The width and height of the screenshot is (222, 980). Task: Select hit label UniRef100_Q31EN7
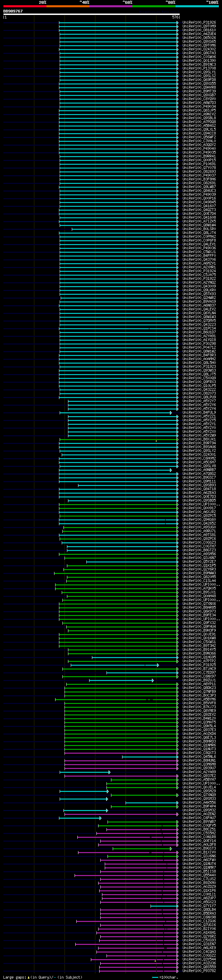[x=199, y=944]
